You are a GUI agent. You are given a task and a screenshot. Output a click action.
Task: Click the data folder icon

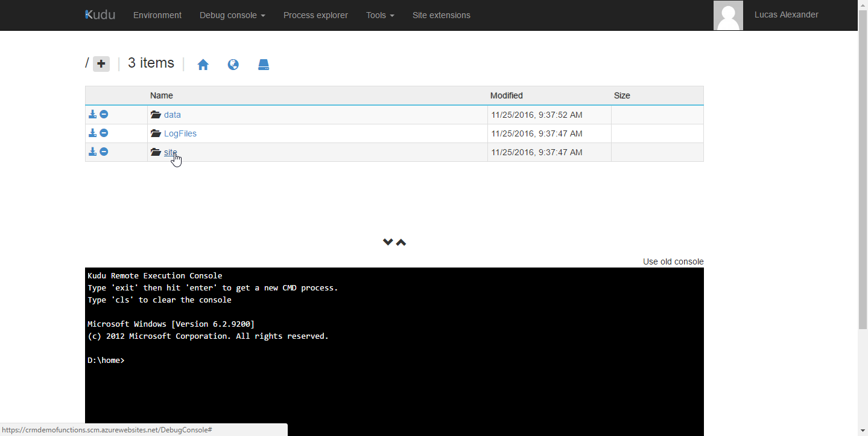(156, 115)
